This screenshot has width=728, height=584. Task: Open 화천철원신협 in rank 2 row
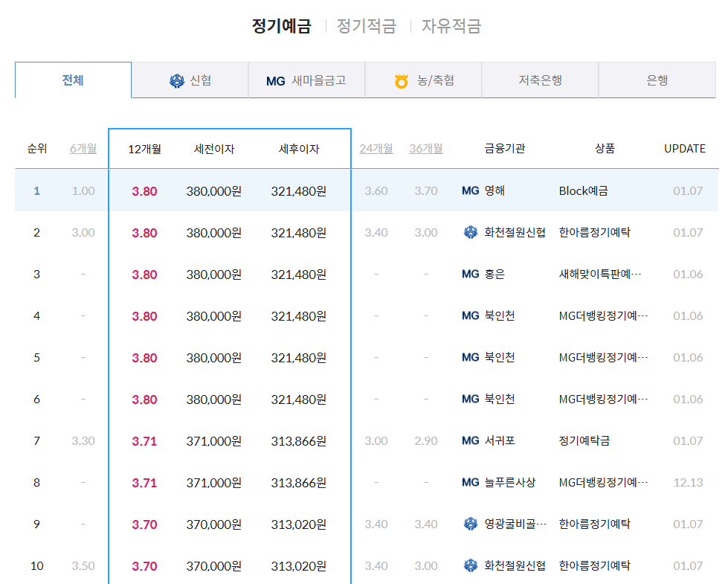click(x=515, y=232)
